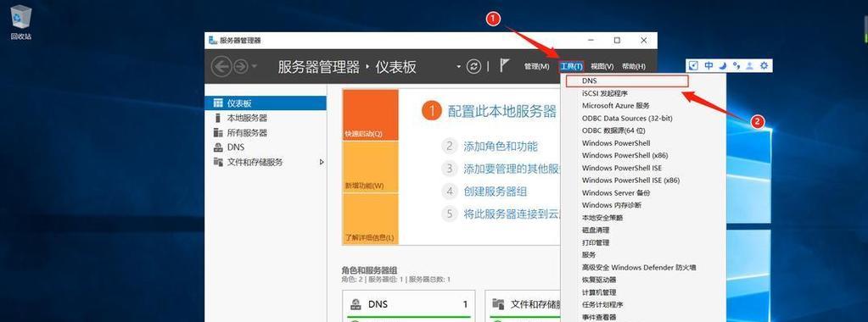The image size is (868, 322).
Task: Click the 仪表板 sidebar icon
Action: point(217,103)
